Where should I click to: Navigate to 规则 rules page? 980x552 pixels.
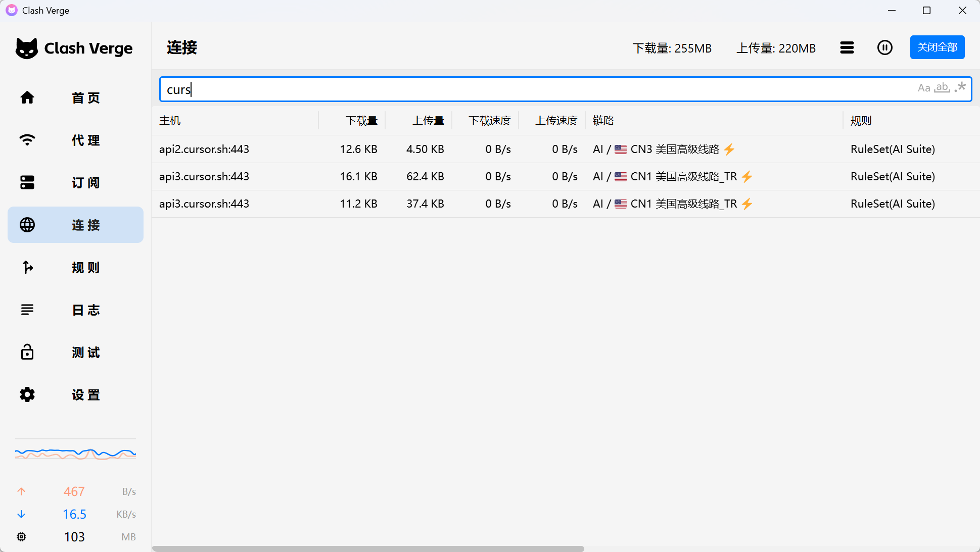pyautogui.click(x=76, y=267)
